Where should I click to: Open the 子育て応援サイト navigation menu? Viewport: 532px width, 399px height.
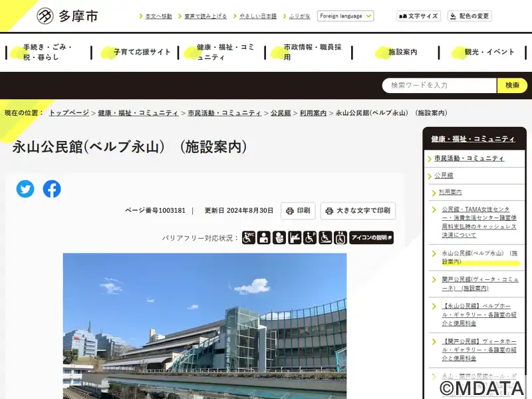point(135,53)
